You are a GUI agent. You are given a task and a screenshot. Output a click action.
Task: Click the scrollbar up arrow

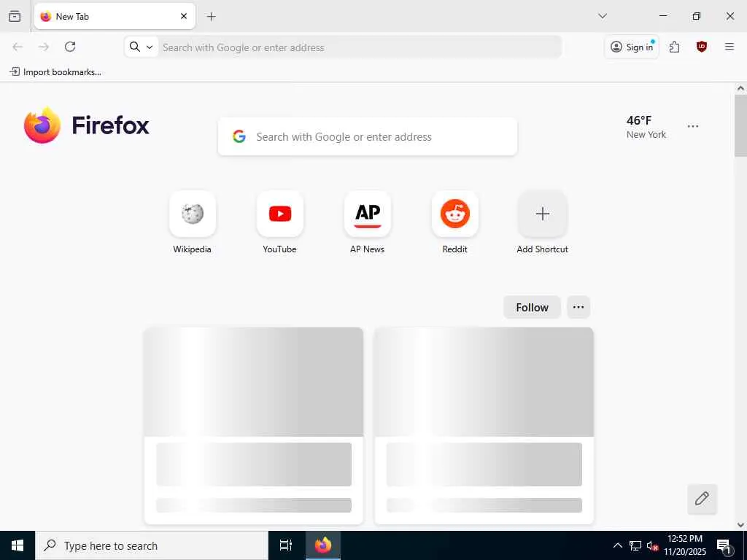point(740,88)
